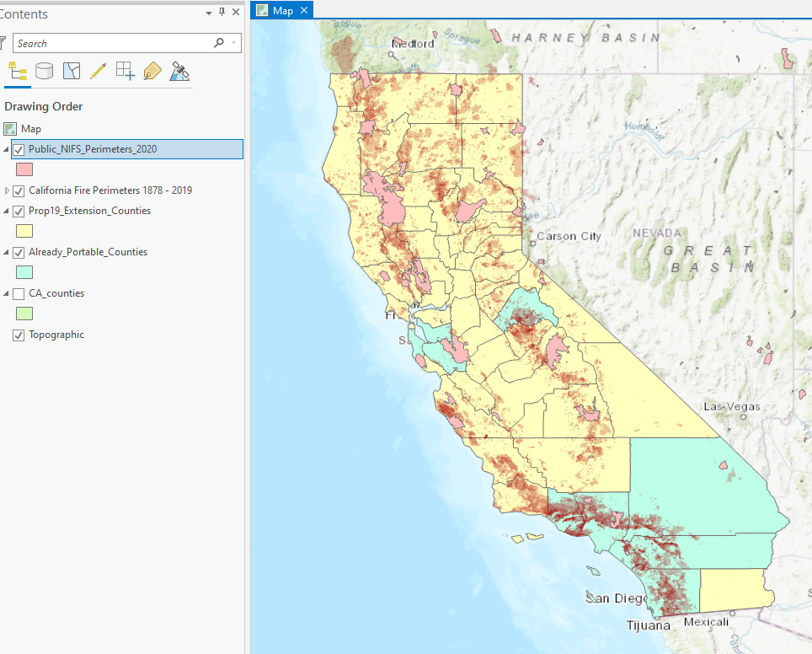Image resolution: width=812 pixels, height=654 pixels.
Task: Click List By Perspective Imagery satellite icon
Action: tap(179, 71)
